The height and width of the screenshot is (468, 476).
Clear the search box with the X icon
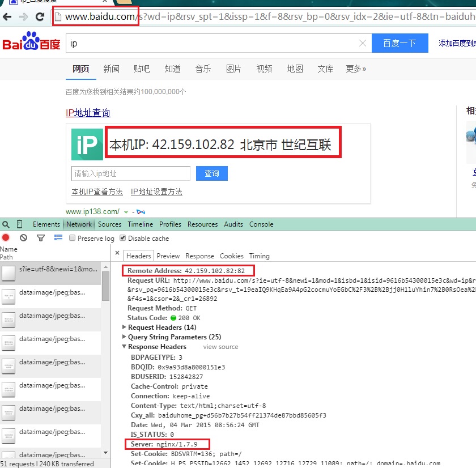point(363,43)
